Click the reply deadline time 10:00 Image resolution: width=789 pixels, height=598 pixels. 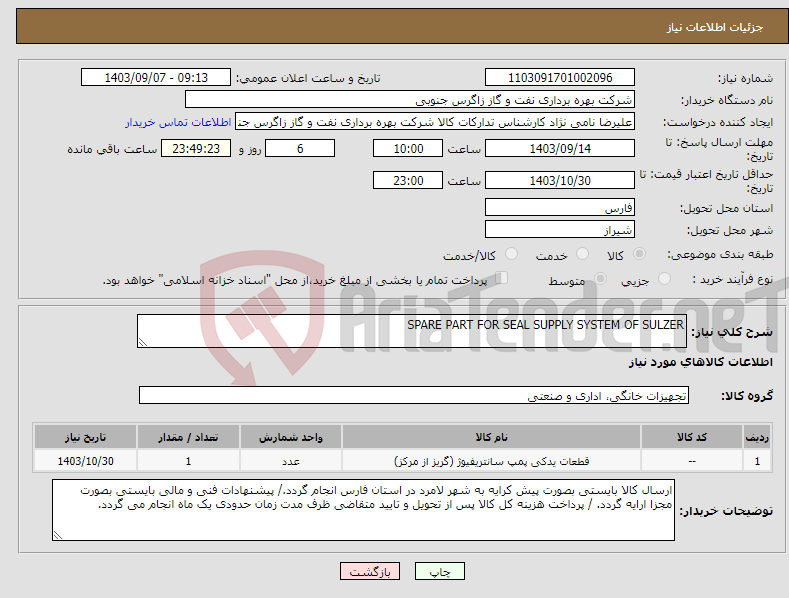click(x=408, y=148)
